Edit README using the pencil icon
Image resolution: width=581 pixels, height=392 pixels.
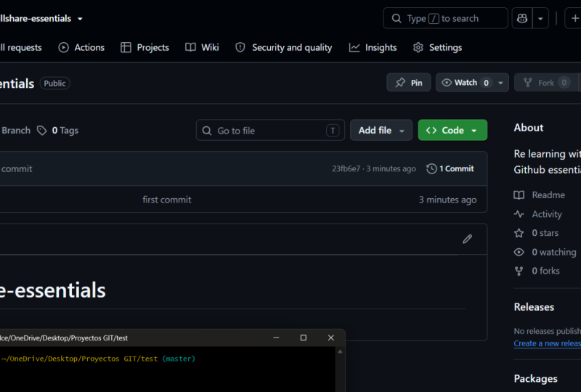(x=467, y=239)
